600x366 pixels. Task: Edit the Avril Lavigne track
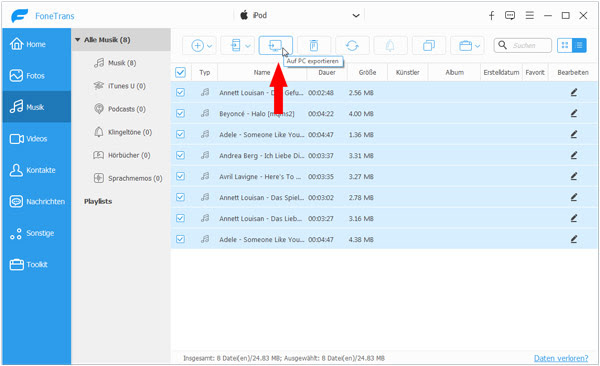click(574, 176)
